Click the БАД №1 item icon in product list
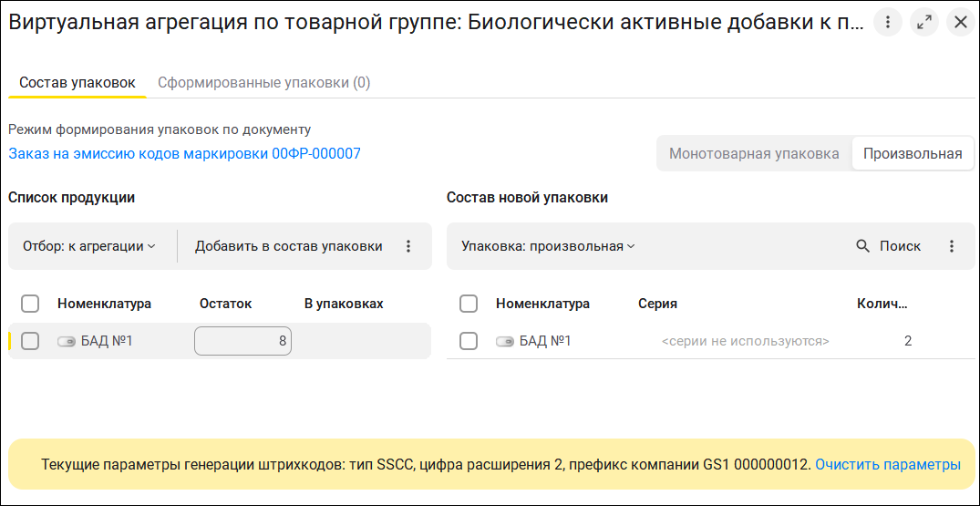980x506 pixels. [67, 342]
